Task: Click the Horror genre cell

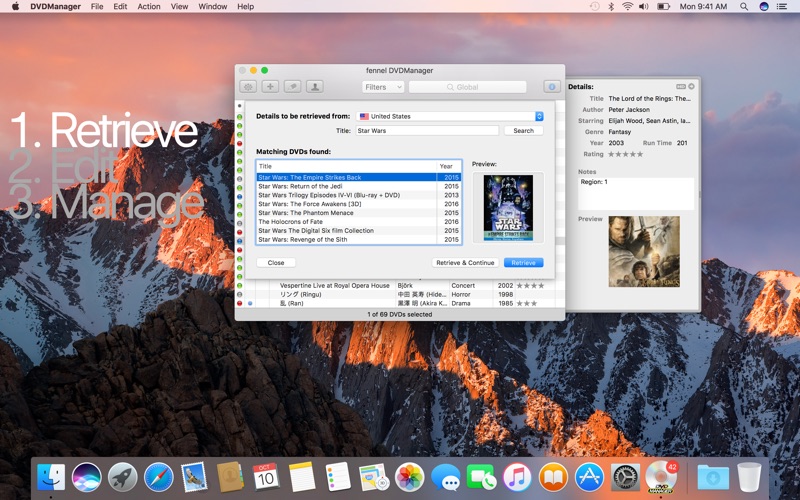Action: point(461,294)
